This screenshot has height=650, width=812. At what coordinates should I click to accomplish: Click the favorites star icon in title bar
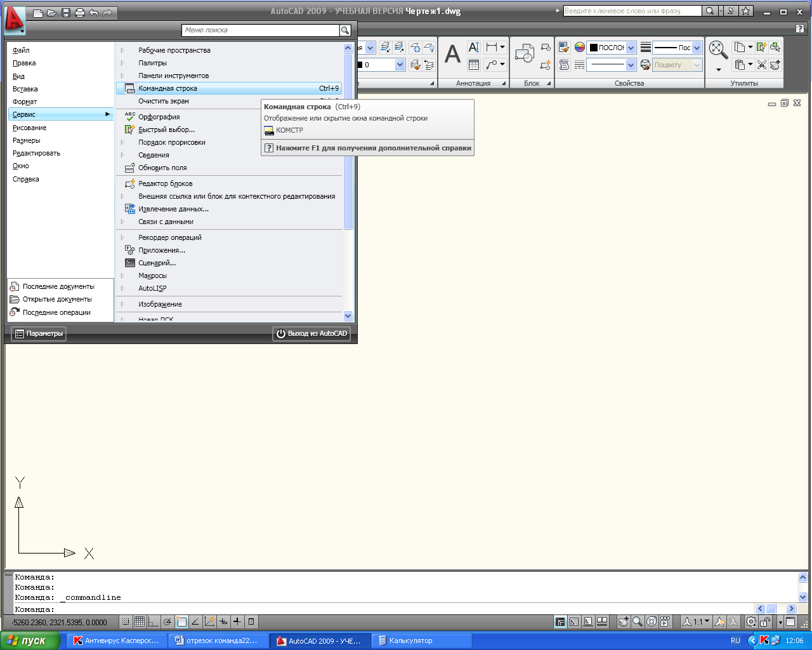coord(746,11)
